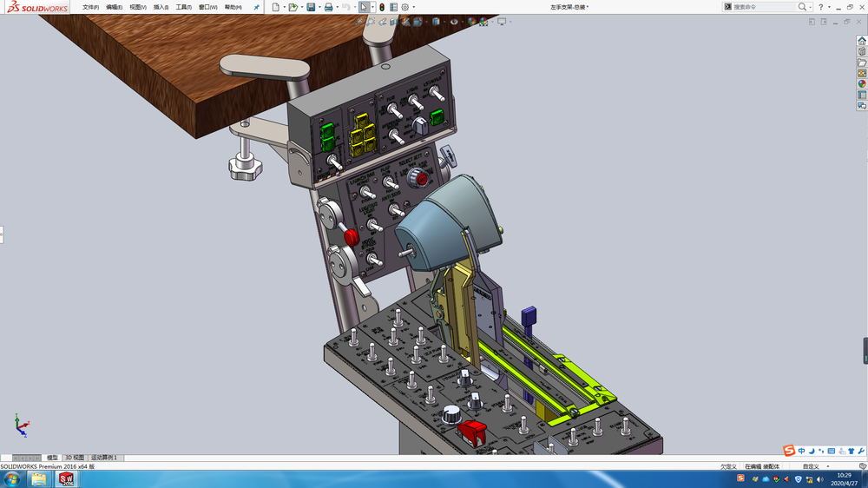The height and width of the screenshot is (488, 868).
Task: Click the Windows Start button
Action: pos(12,479)
